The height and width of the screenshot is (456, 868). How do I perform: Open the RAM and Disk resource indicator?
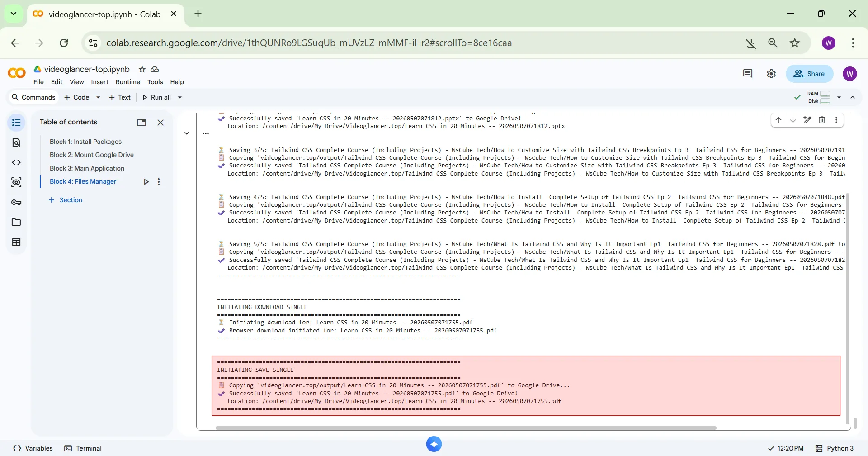coord(819,97)
